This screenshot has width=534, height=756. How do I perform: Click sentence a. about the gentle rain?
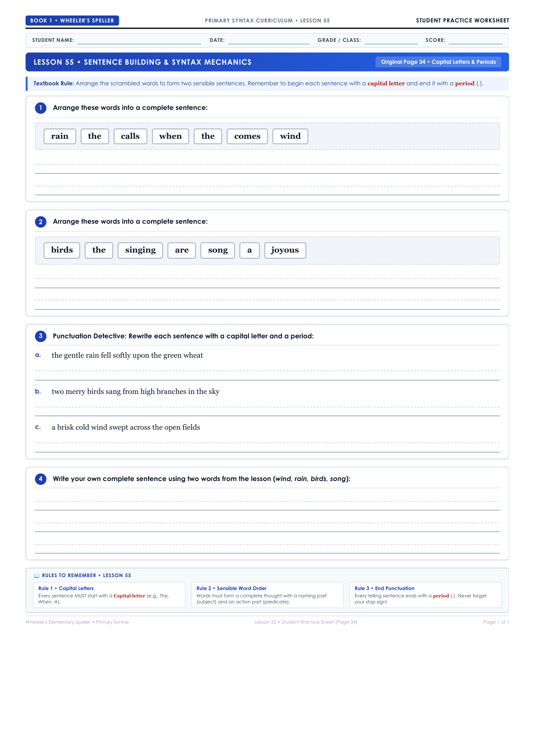point(127,356)
